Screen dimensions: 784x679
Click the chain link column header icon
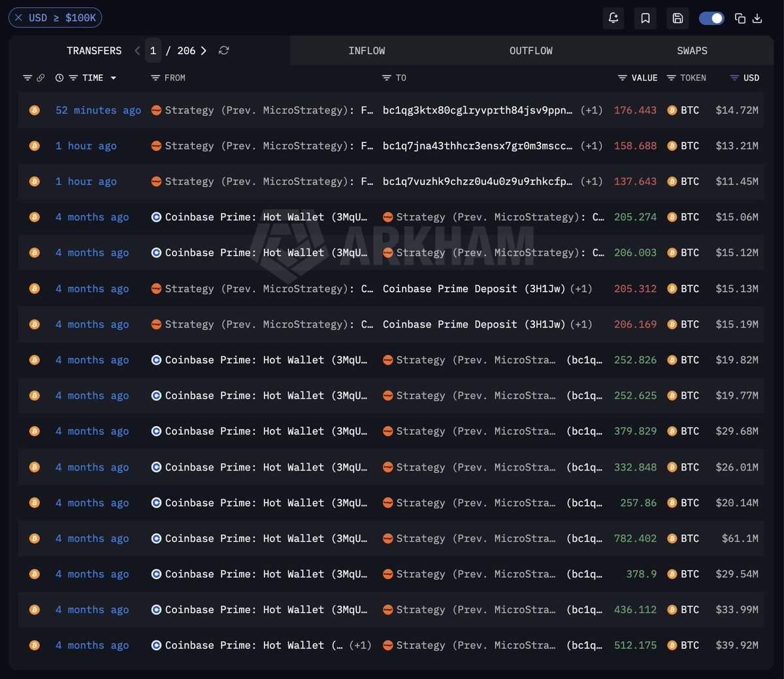(41, 78)
